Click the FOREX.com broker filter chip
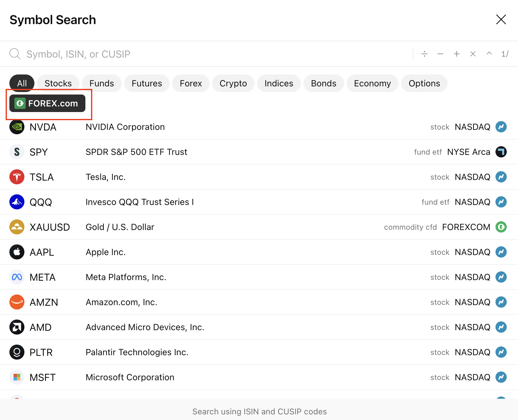The image size is (518, 420). pos(47,103)
